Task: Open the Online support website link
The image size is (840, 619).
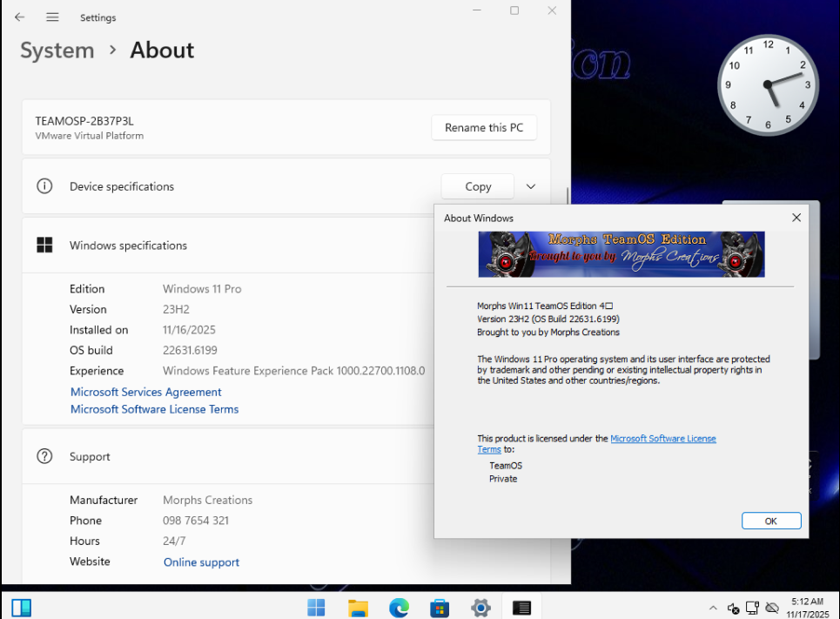Action: pyautogui.click(x=201, y=562)
